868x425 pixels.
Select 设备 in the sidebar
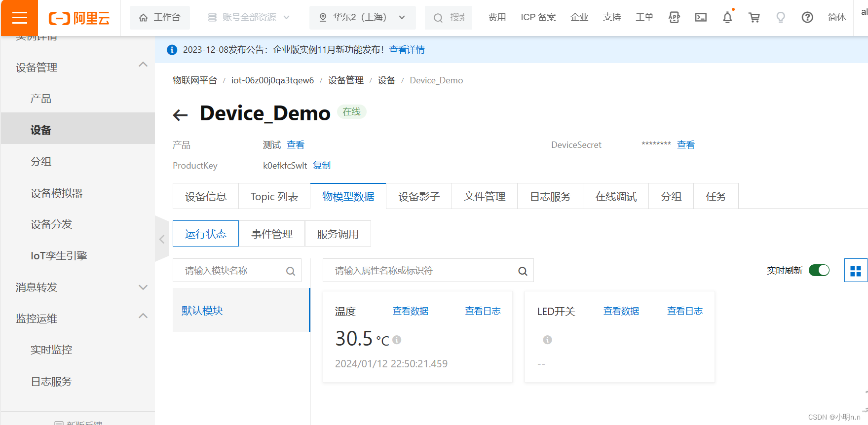pos(78,128)
